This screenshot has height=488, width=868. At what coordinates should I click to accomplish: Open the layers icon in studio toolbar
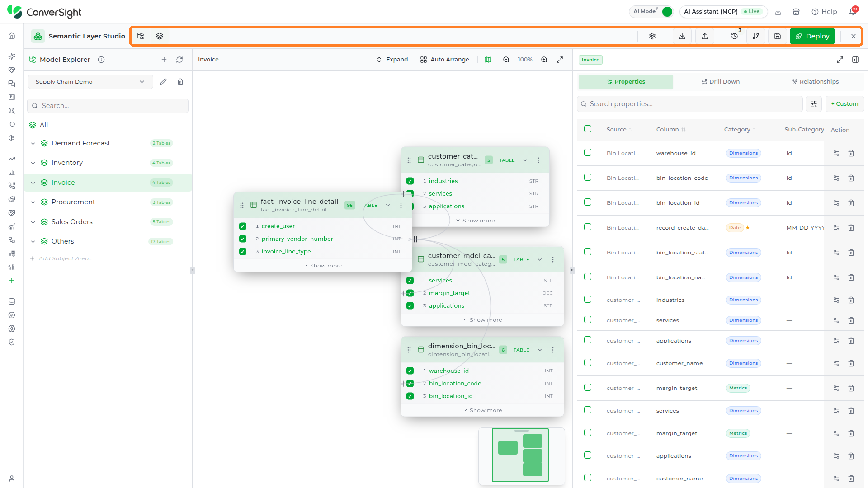(x=160, y=36)
